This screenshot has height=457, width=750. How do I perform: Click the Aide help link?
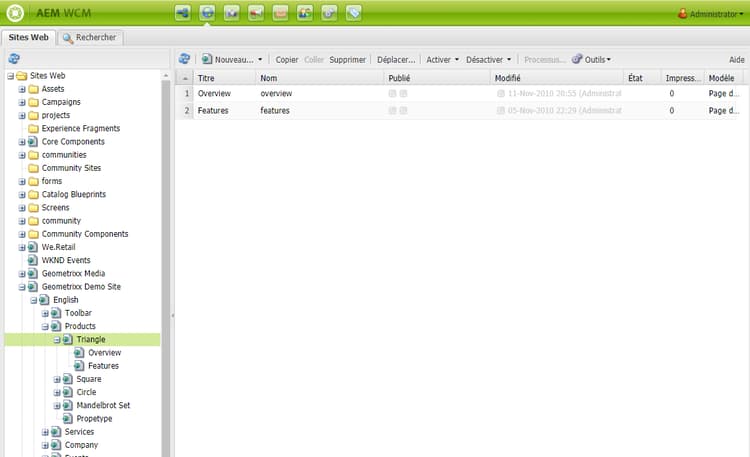737,60
